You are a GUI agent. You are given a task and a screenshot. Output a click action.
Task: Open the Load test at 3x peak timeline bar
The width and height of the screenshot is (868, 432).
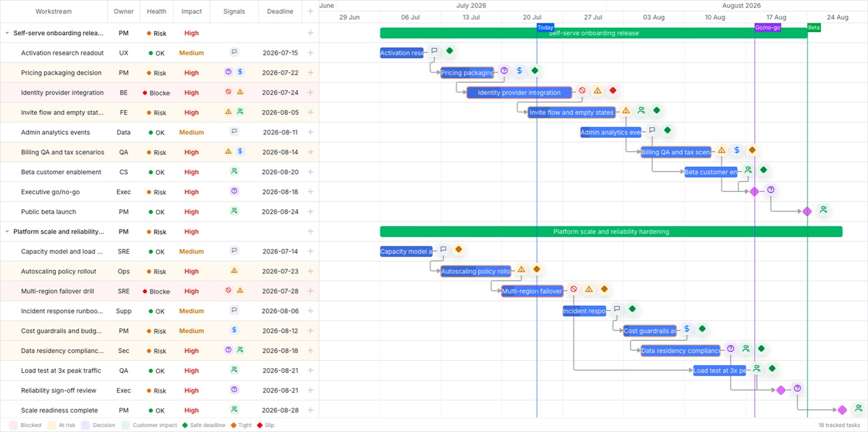pos(719,370)
